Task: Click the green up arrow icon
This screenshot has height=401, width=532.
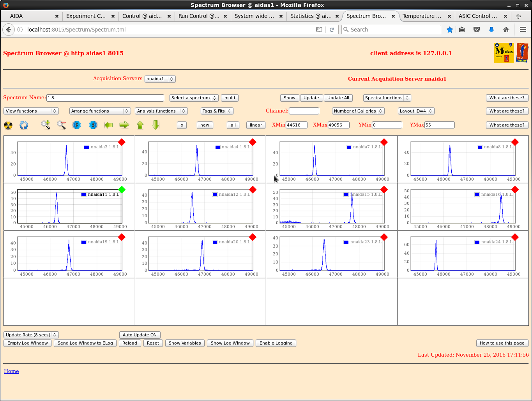Action: point(140,125)
